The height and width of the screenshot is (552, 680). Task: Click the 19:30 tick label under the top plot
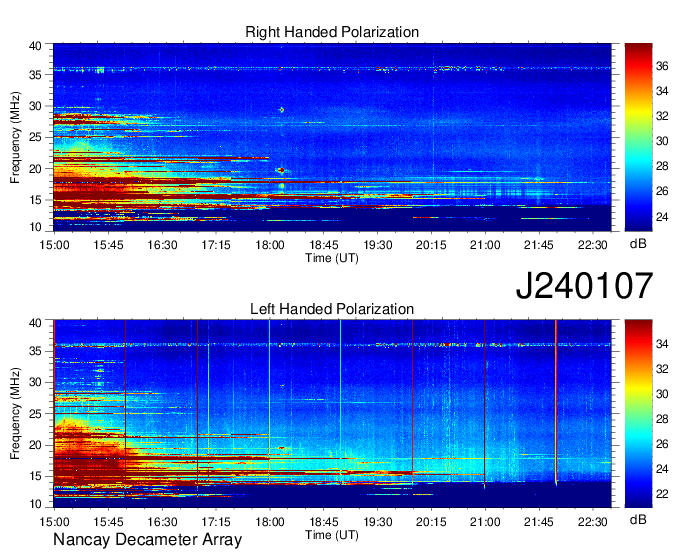coord(377,245)
